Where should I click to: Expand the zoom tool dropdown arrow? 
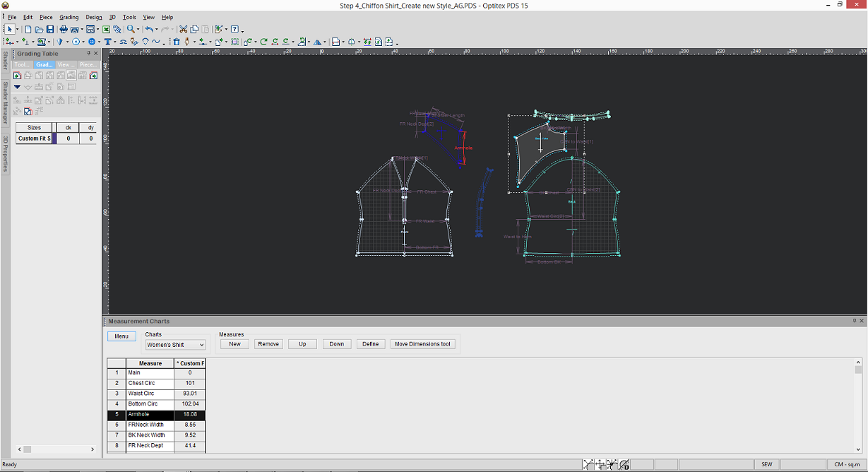(x=138, y=30)
